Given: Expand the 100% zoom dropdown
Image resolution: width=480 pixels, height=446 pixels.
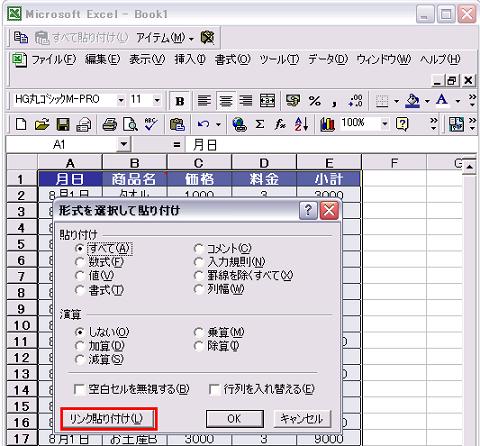Looking at the screenshot, I should click(385, 124).
